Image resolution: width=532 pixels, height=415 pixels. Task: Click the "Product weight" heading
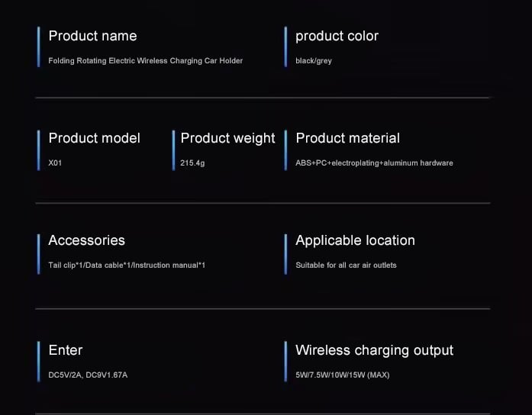(x=227, y=138)
